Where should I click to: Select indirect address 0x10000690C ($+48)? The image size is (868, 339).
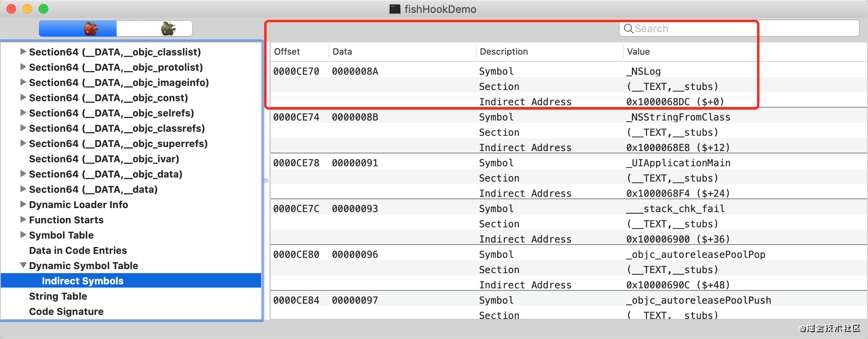[x=678, y=285]
